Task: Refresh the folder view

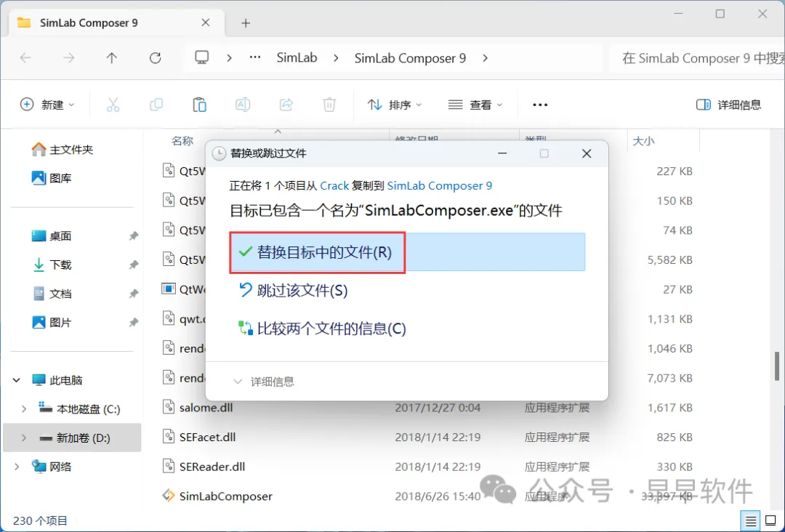Action: pos(156,58)
